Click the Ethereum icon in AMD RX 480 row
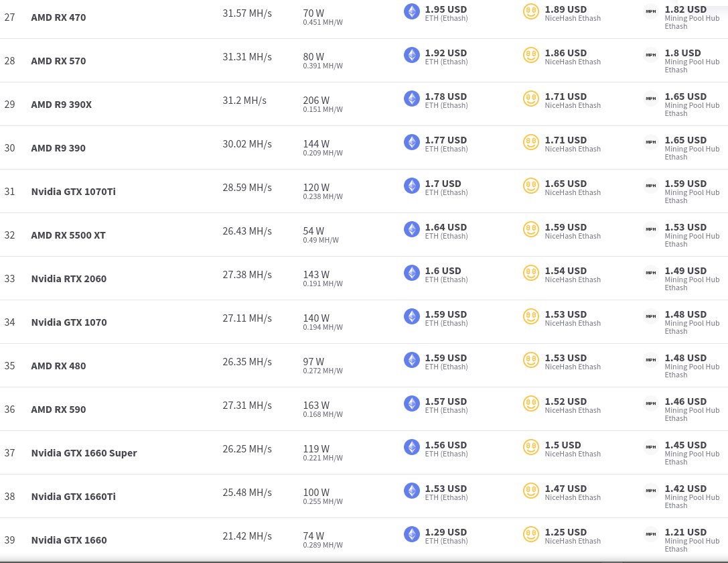Screen dimensions: 728x563 pyautogui.click(x=411, y=359)
